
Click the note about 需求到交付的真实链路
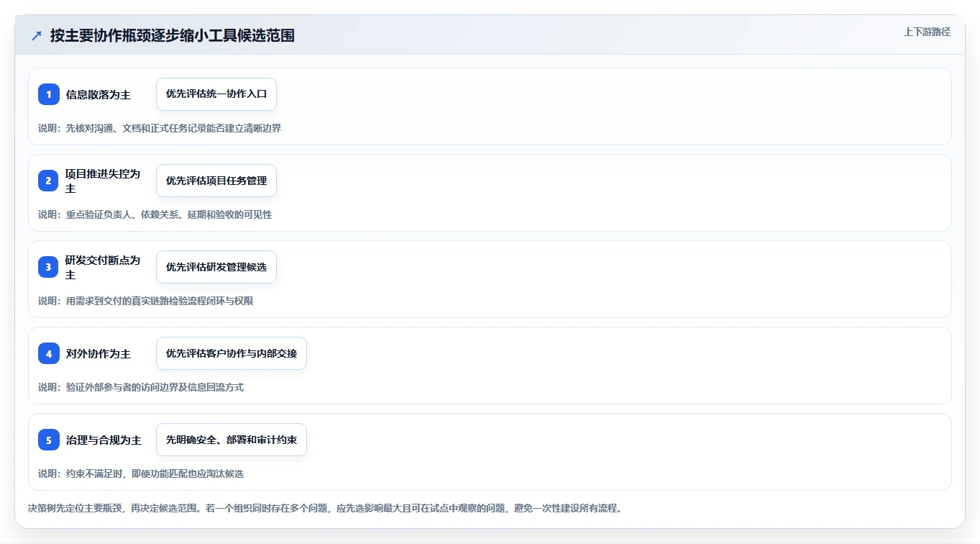pyautogui.click(x=146, y=301)
